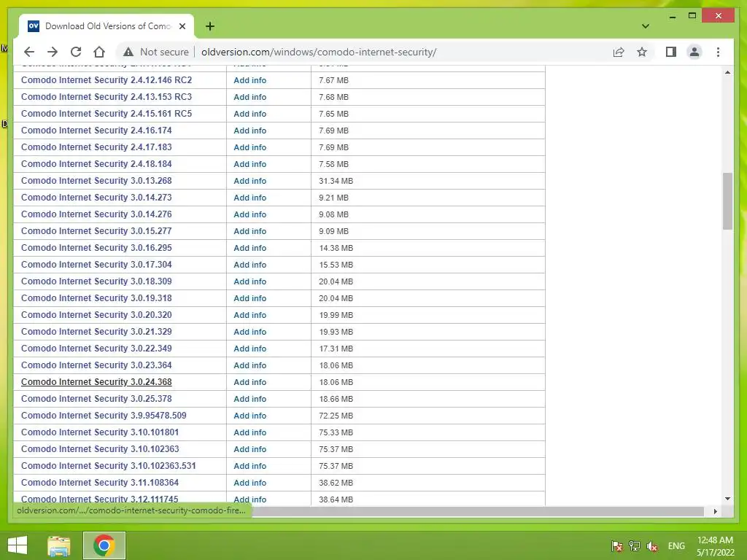Viewport: 747px width, 560px height.
Task: Reload the page with the refresh icon
Action: point(76,52)
